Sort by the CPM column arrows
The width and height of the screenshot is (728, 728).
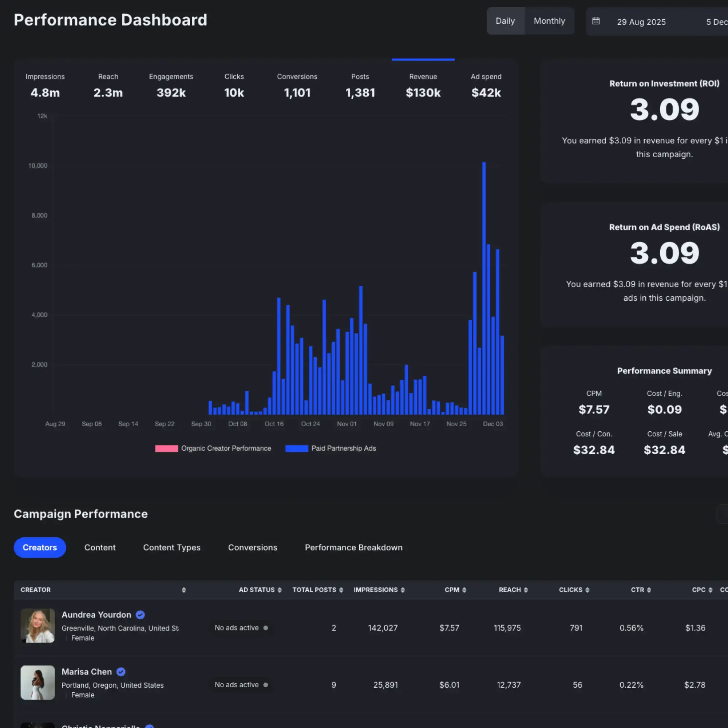point(464,590)
